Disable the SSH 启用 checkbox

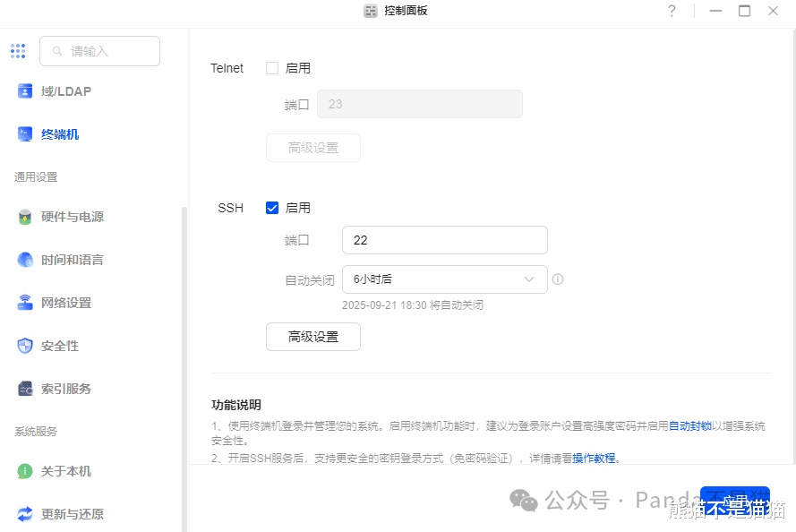click(272, 208)
